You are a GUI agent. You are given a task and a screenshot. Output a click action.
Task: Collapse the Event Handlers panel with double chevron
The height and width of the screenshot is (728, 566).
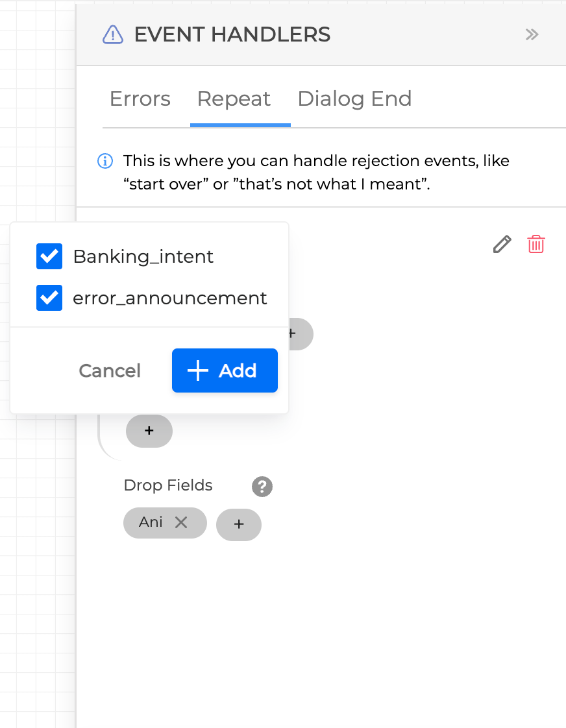click(x=532, y=34)
